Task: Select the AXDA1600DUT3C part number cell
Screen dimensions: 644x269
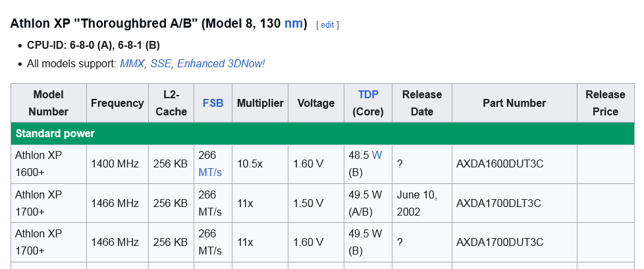Action: click(500, 164)
